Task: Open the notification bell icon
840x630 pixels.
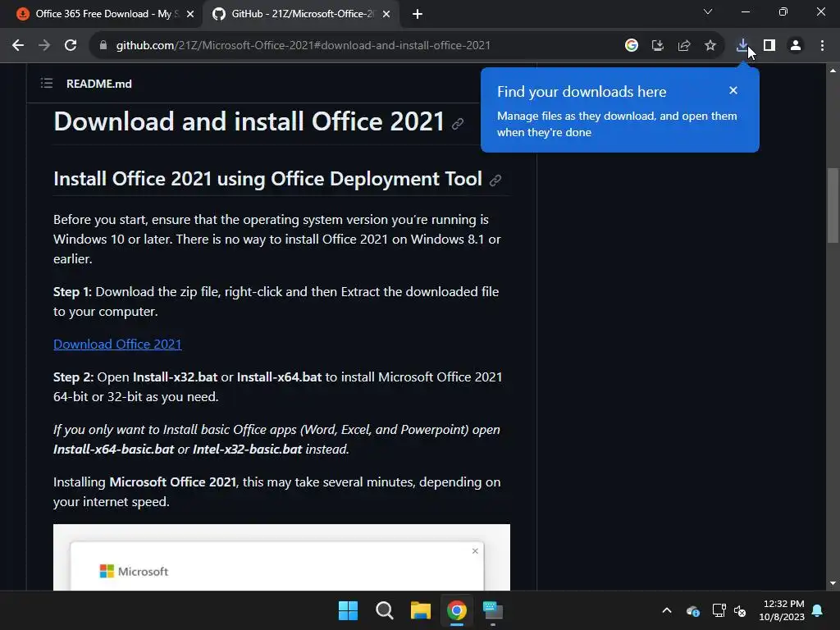Action: [x=818, y=610]
